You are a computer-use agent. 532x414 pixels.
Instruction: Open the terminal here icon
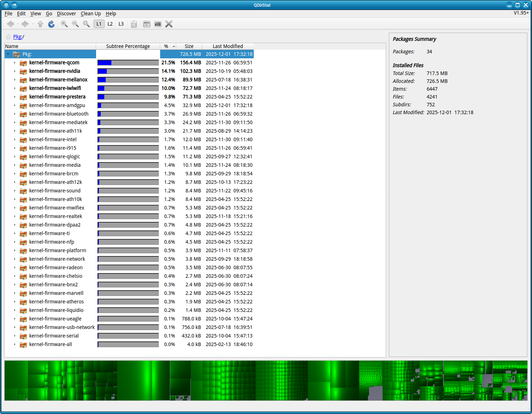[158, 24]
